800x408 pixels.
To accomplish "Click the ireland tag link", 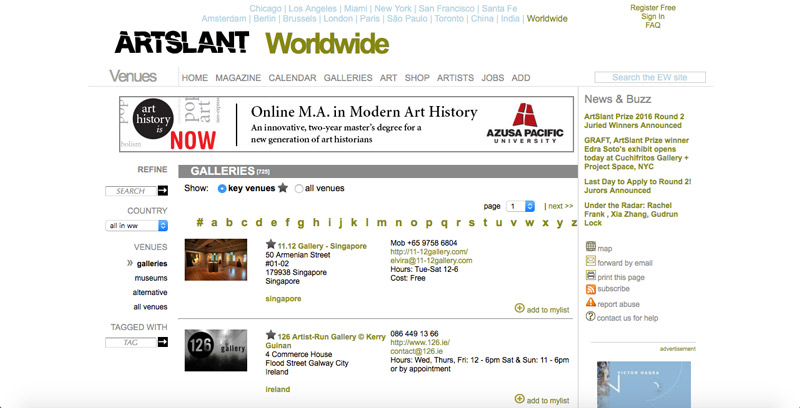I will [278, 389].
